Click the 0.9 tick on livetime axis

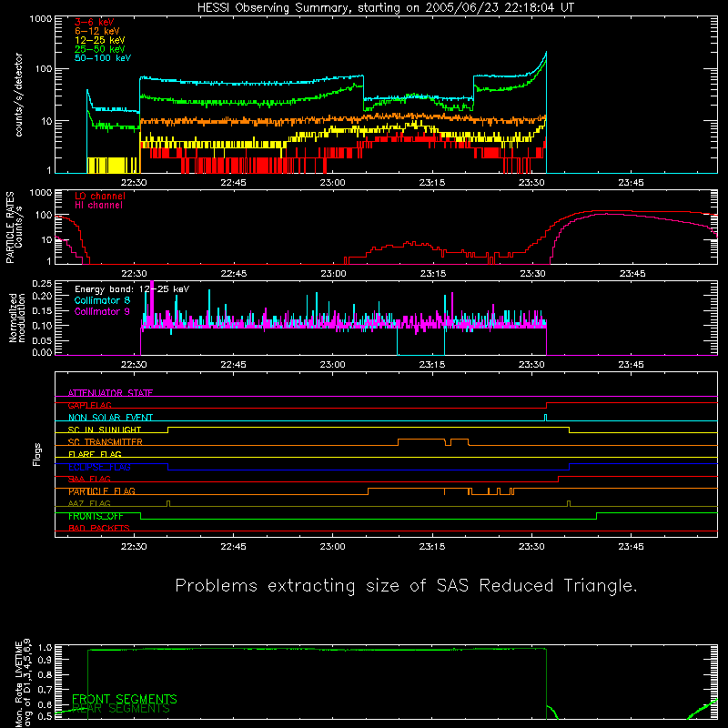point(45,659)
